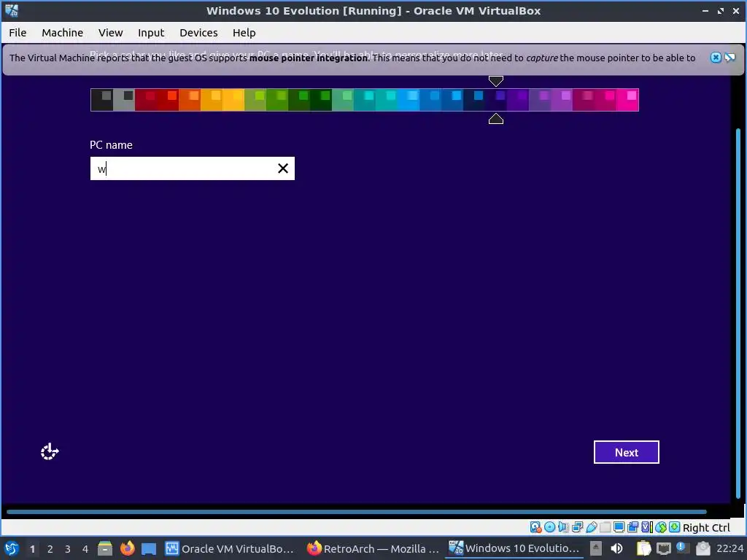The width and height of the screenshot is (747, 560).
Task: Click the keyboard capture status icon
Action: click(x=675, y=527)
